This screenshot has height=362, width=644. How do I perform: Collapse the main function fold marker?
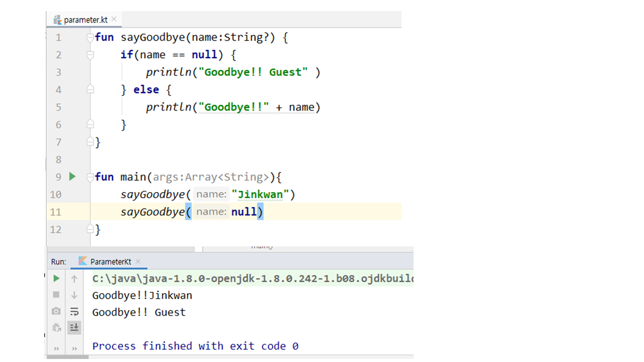tap(90, 177)
